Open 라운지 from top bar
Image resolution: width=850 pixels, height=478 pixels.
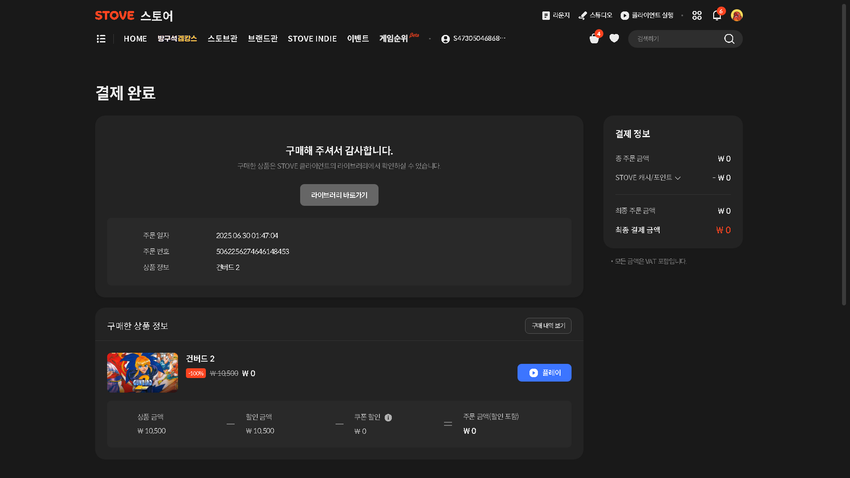pos(556,16)
